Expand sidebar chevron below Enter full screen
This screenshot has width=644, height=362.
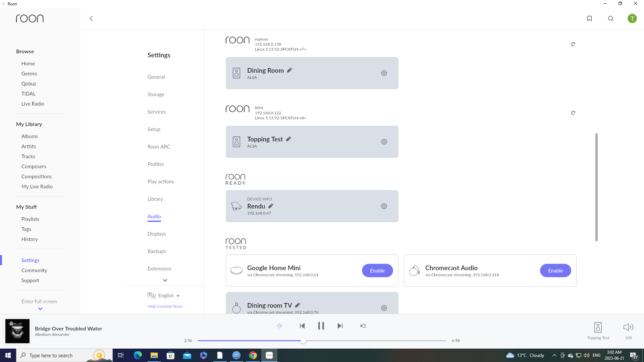tap(40, 309)
